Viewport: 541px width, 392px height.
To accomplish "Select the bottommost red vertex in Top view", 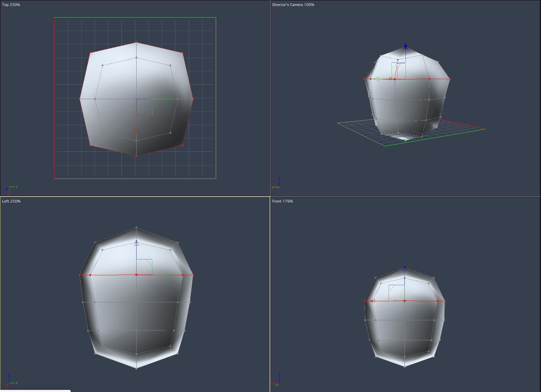I will [x=136, y=156].
